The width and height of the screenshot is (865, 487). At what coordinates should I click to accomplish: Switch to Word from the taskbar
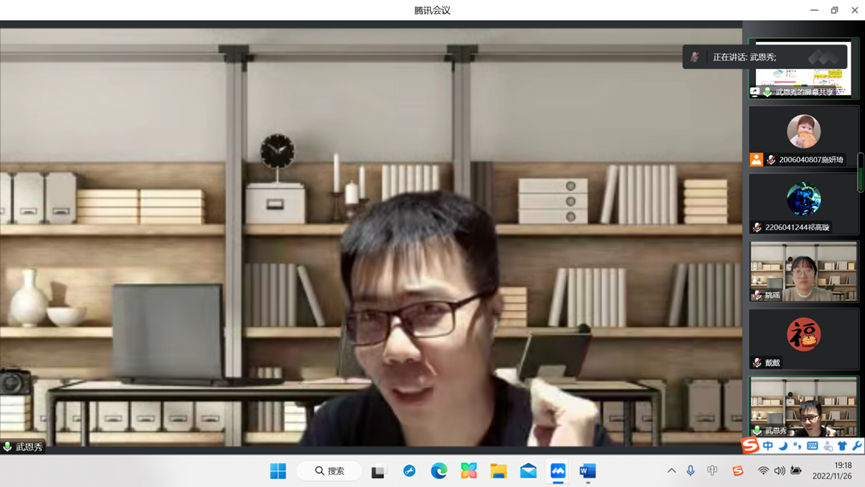coord(588,471)
